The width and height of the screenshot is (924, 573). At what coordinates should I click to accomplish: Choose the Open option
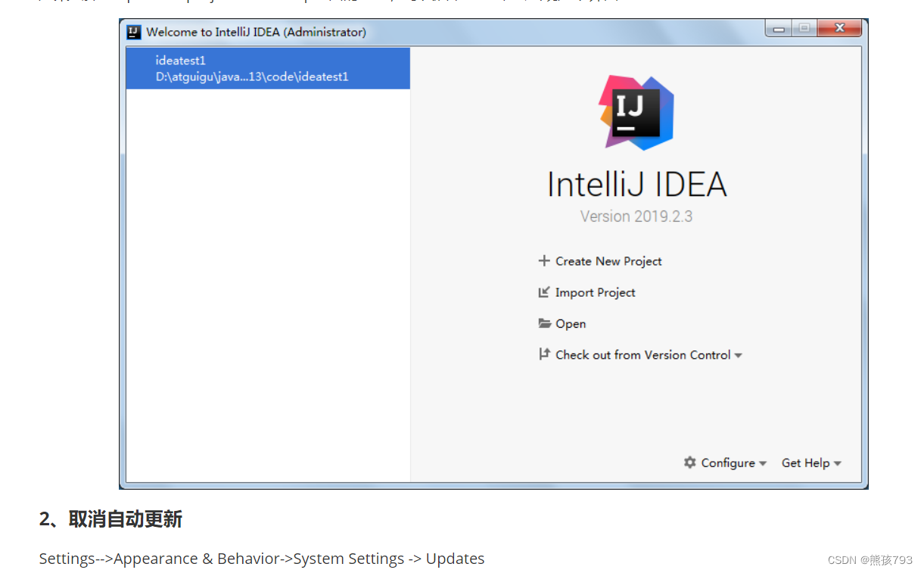click(x=571, y=324)
